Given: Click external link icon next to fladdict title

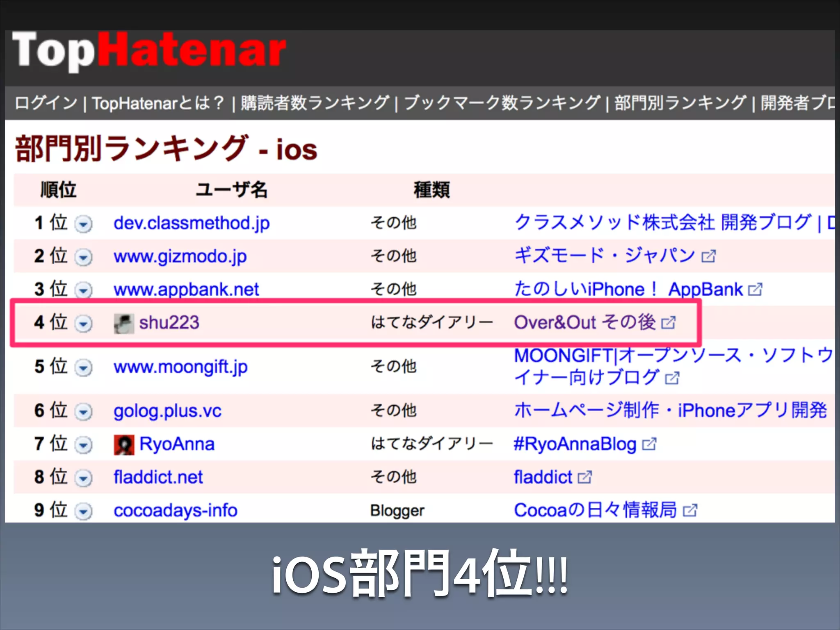Looking at the screenshot, I should (x=584, y=477).
